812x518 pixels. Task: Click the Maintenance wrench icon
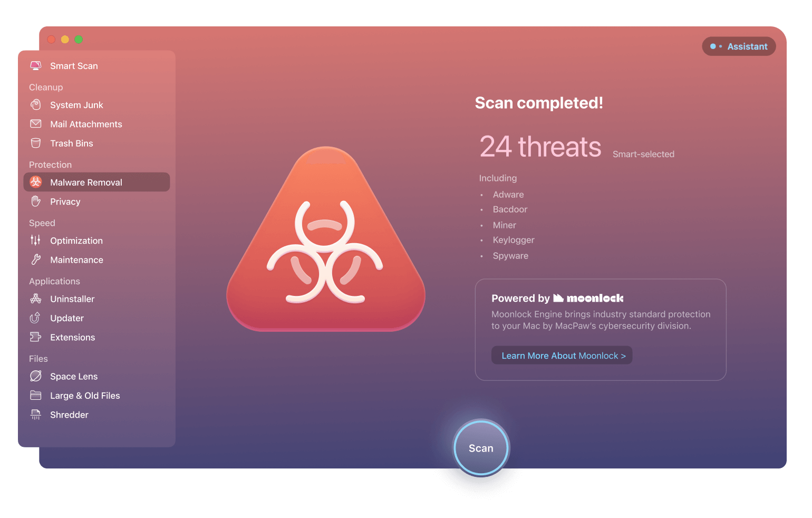pyautogui.click(x=36, y=260)
